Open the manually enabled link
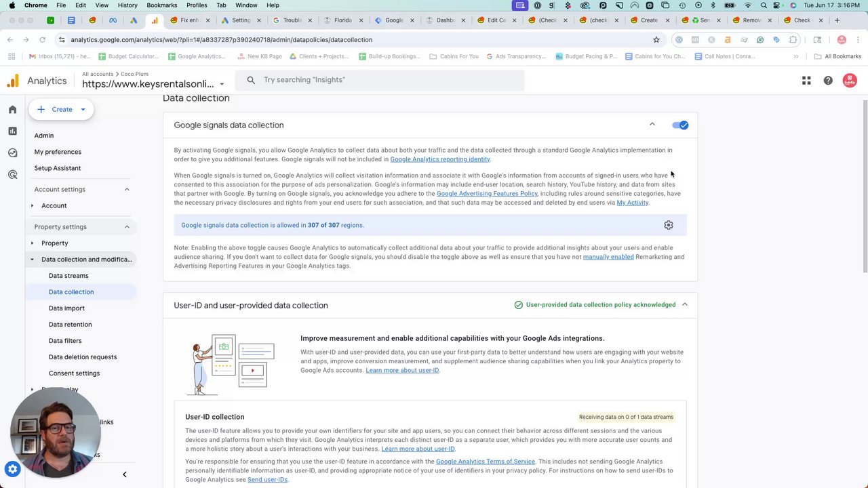The image size is (868, 488). point(608,257)
